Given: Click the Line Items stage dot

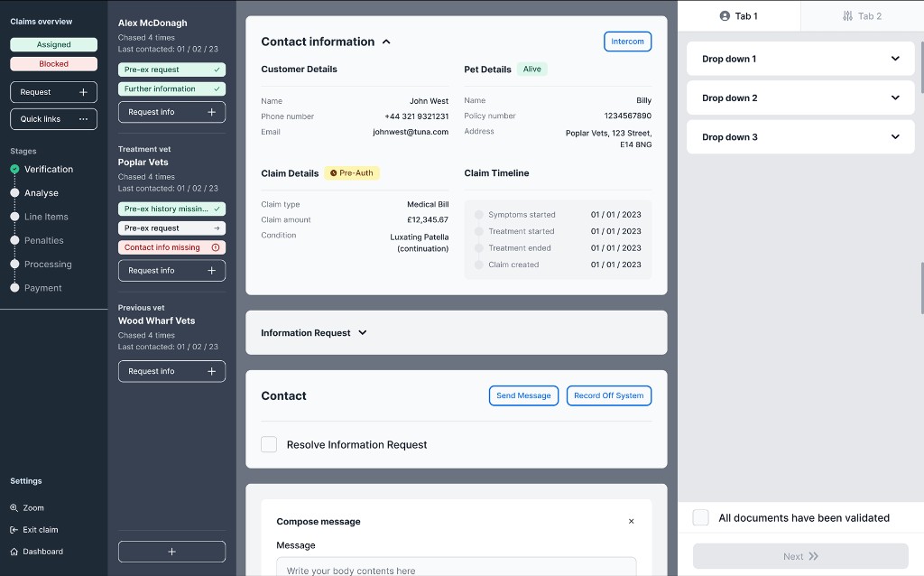Looking at the screenshot, I should click(14, 217).
